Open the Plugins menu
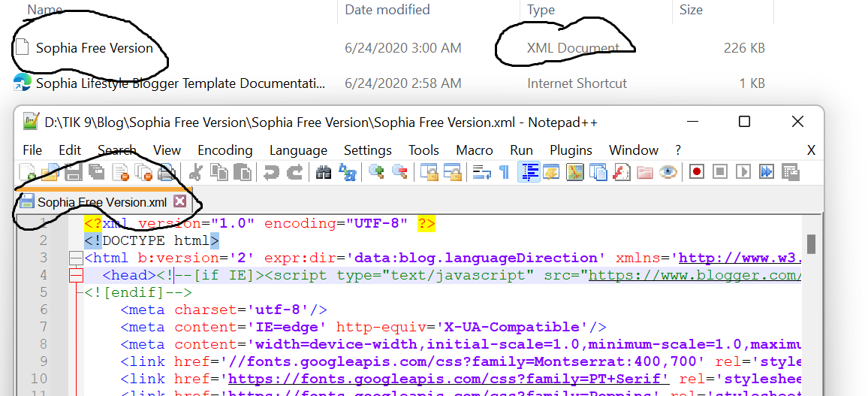 571,150
